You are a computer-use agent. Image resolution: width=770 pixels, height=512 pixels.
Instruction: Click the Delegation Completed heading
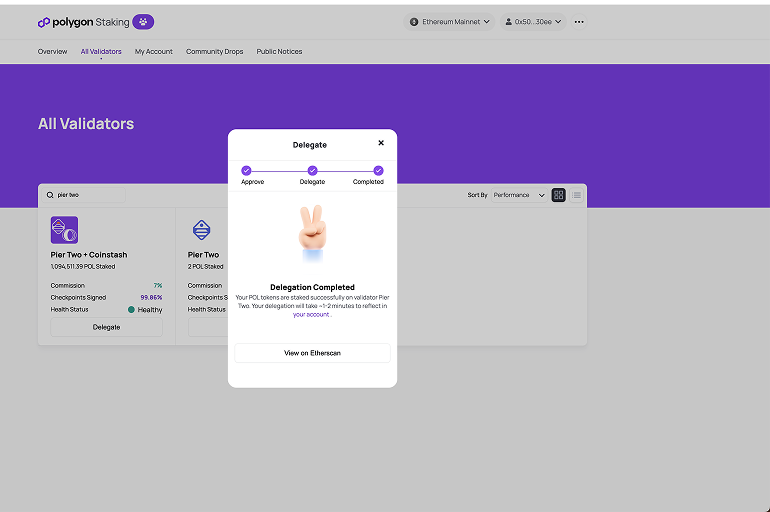click(x=312, y=287)
